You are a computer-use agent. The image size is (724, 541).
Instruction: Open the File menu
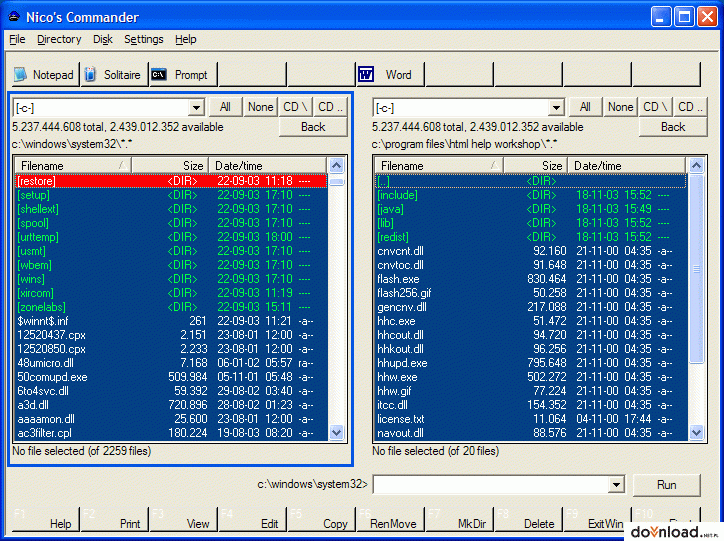pos(17,39)
